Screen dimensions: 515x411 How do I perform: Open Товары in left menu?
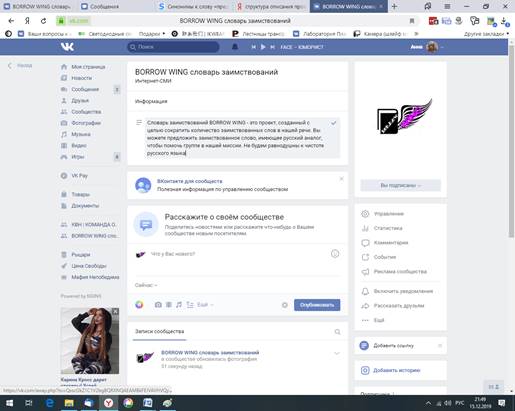[80, 194]
